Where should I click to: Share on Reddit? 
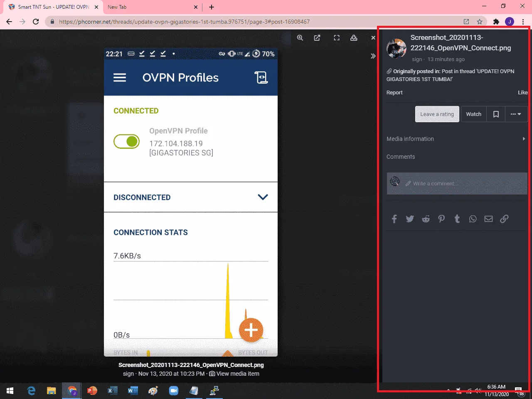coord(426,219)
